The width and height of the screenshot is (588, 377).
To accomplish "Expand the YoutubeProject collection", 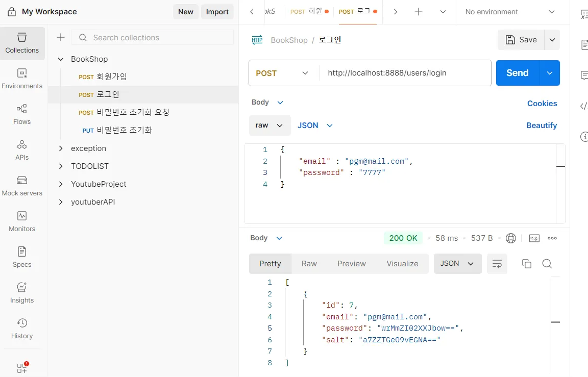I will coord(61,184).
